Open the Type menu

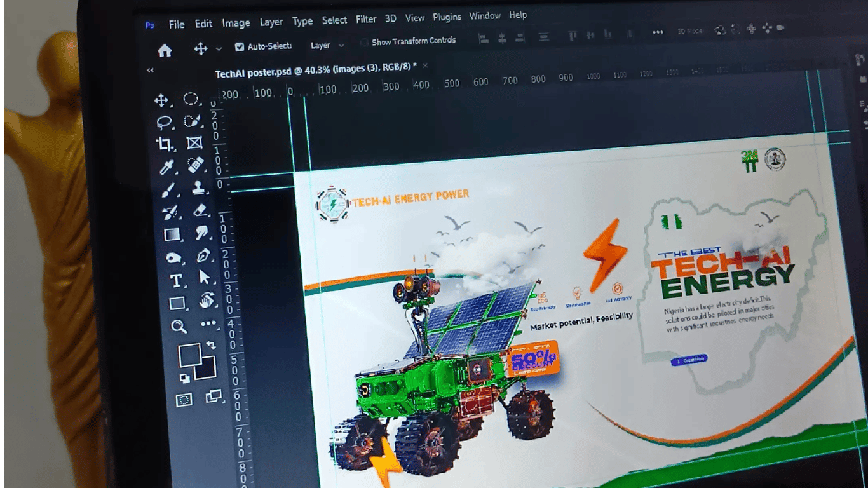(x=302, y=21)
